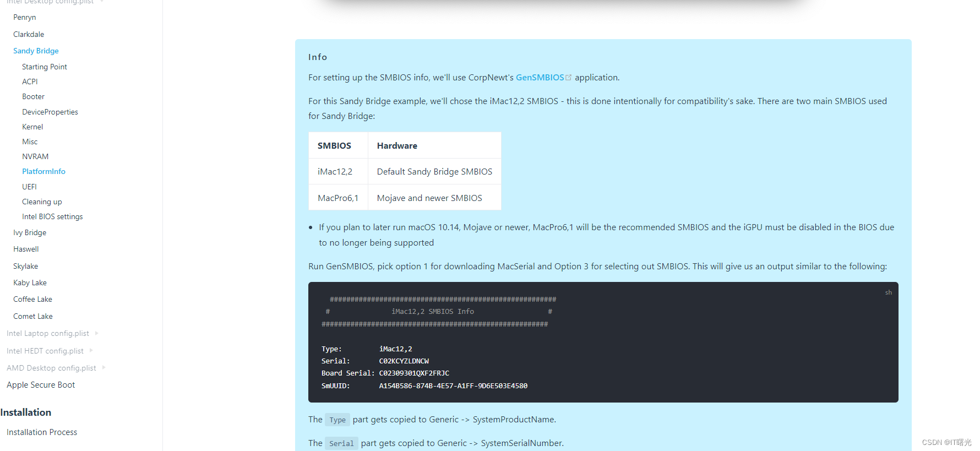Expand AMD Desktop config.plist group
The image size is (980, 451).
(x=51, y=368)
